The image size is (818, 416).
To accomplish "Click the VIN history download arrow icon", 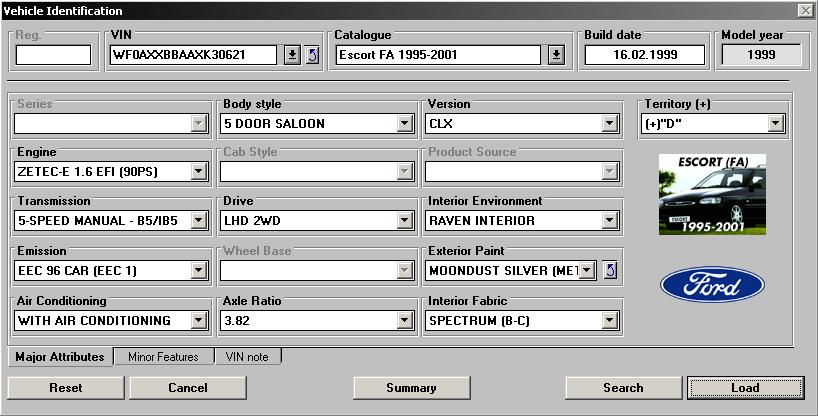I will [x=291, y=55].
